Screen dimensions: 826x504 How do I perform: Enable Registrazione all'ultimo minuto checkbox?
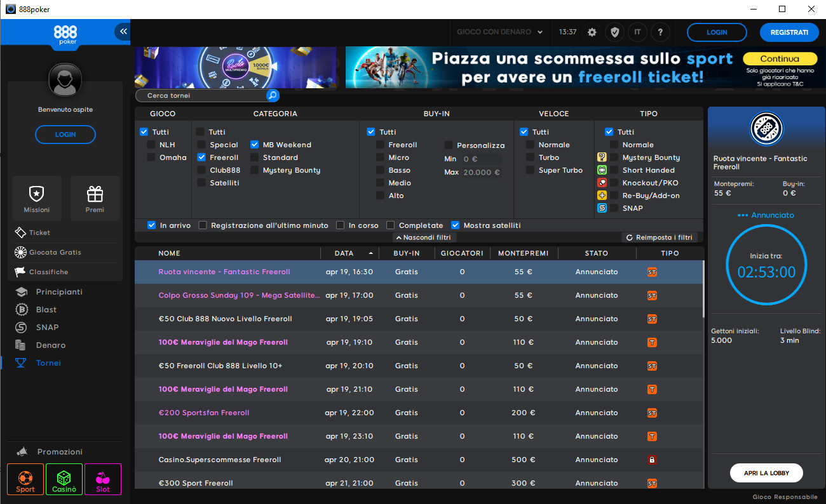click(x=203, y=225)
